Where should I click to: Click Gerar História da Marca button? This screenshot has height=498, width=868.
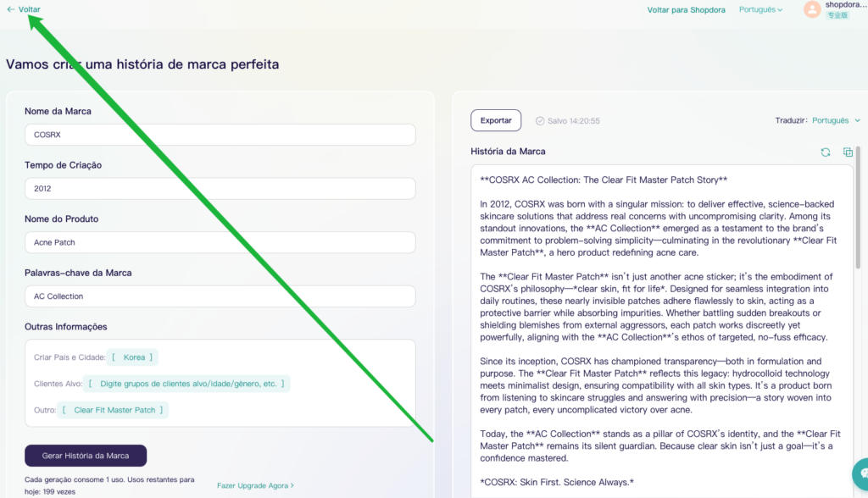click(86, 456)
